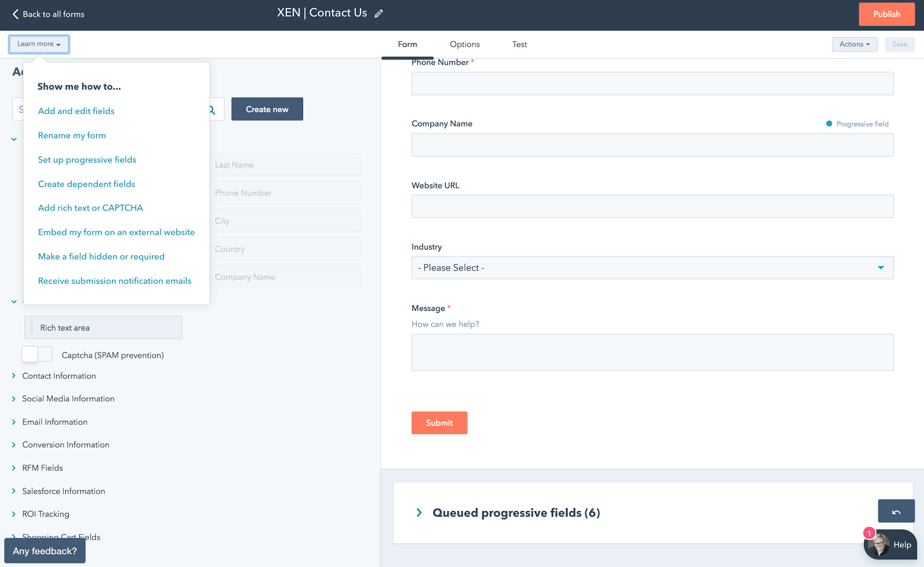924x567 pixels.
Task: Click the XEN | Contact Us form title
Action: click(322, 13)
